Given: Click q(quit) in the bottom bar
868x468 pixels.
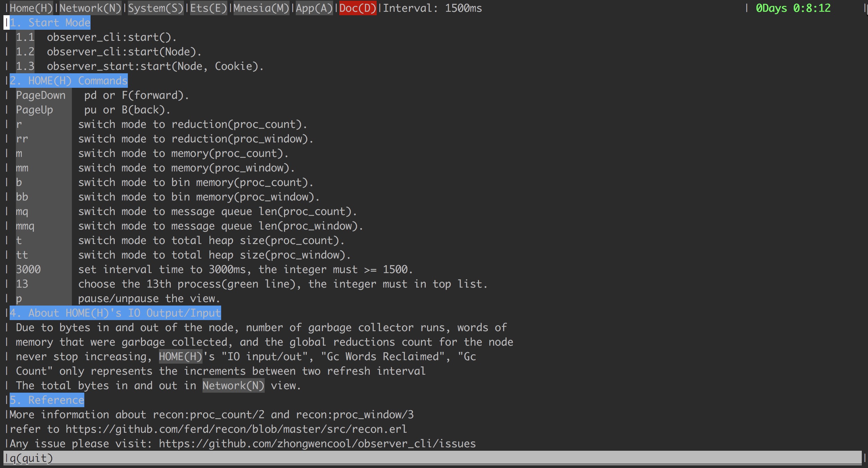Looking at the screenshot, I should (31, 458).
